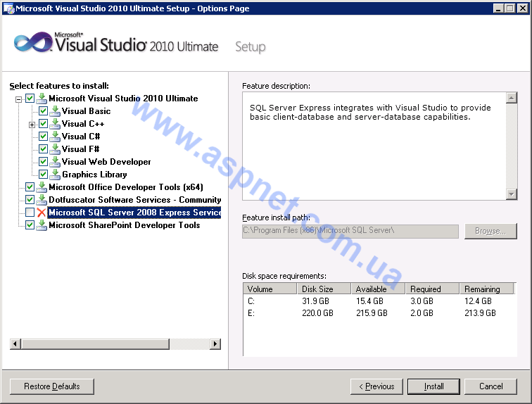Image resolution: width=532 pixels, height=404 pixels.
Task: Click the disabled Browse button
Action: (x=490, y=231)
